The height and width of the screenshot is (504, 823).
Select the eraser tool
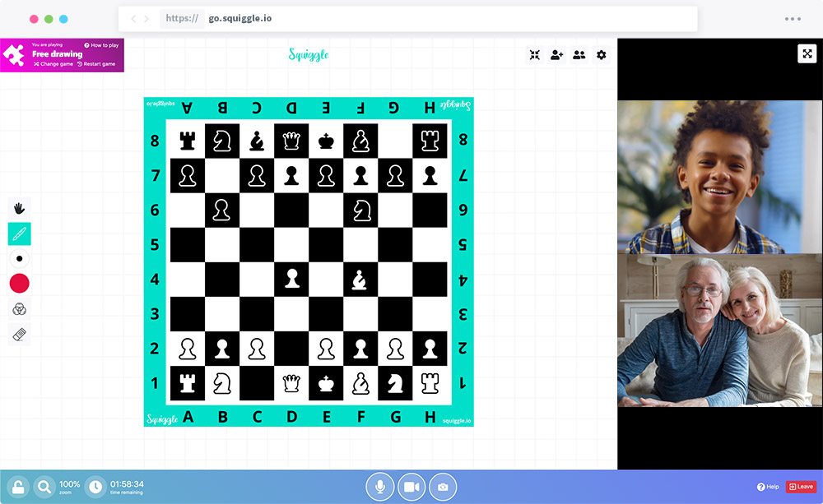(20, 334)
